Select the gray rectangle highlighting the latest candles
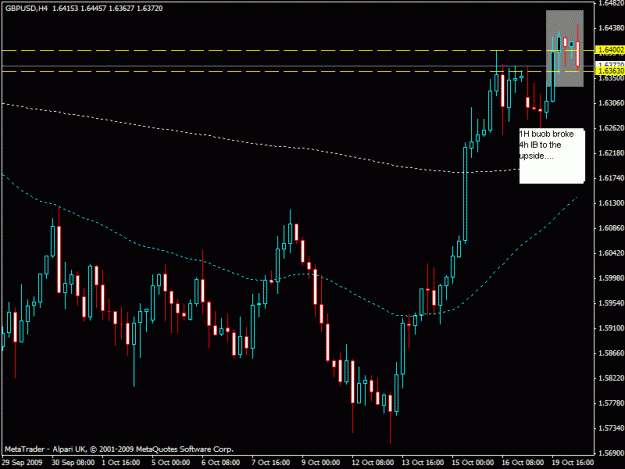The width and height of the screenshot is (625, 469). [564, 48]
